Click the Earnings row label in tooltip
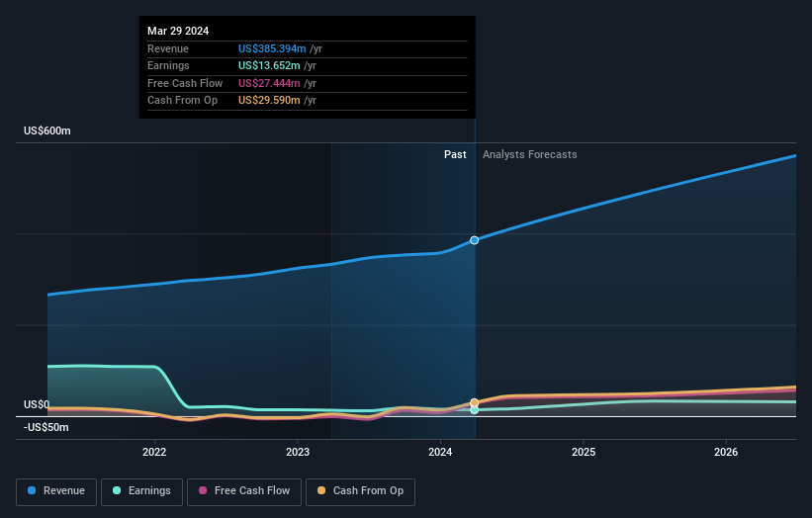 pyautogui.click(x=168, y=65)
